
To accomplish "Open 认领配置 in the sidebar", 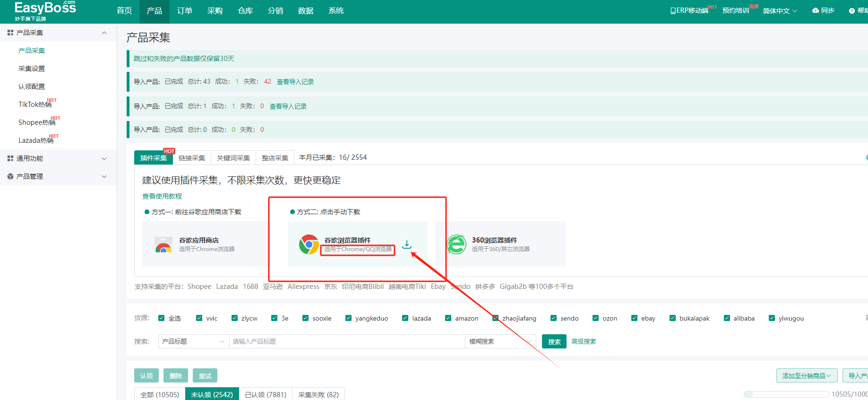I will (32, 87).
